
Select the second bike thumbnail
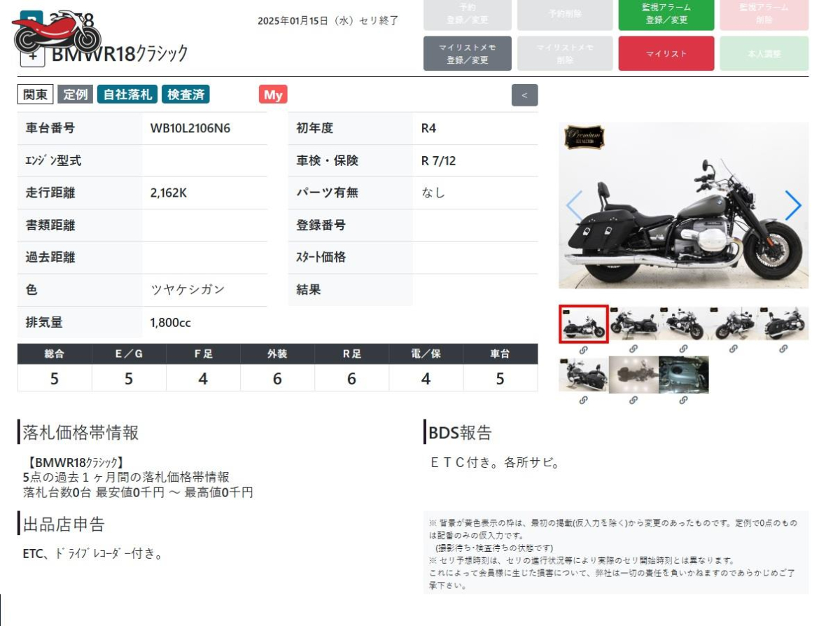pos(633,324)
